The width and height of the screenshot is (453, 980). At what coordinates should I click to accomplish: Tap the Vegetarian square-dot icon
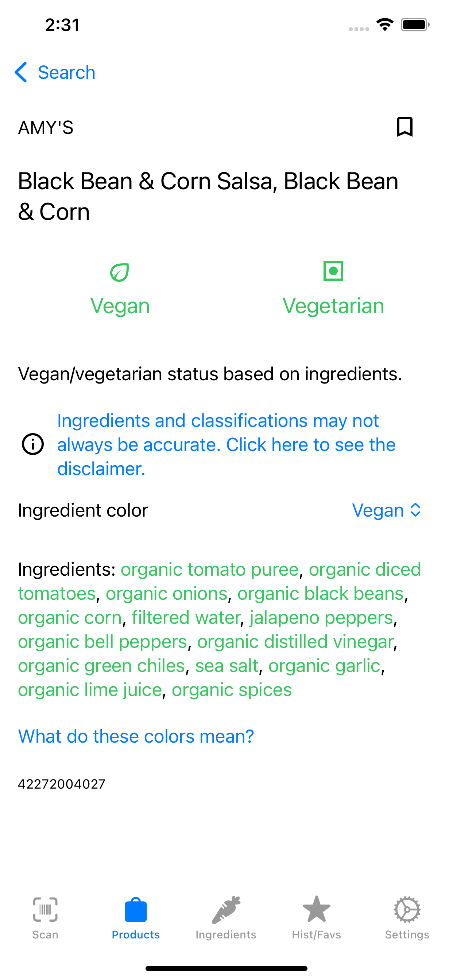coord(333,271)
